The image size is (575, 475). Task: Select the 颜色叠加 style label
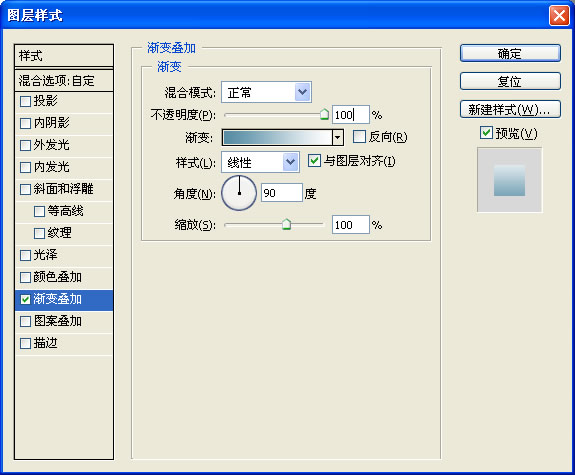[58, 277]
